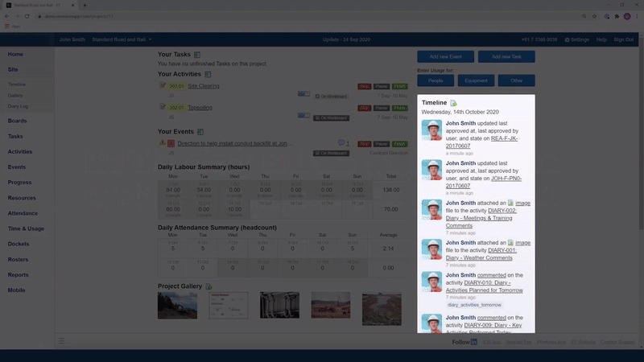Click the Project Gallery heading icon
This screenshot has height=362, width=644.
click(208, 286)
